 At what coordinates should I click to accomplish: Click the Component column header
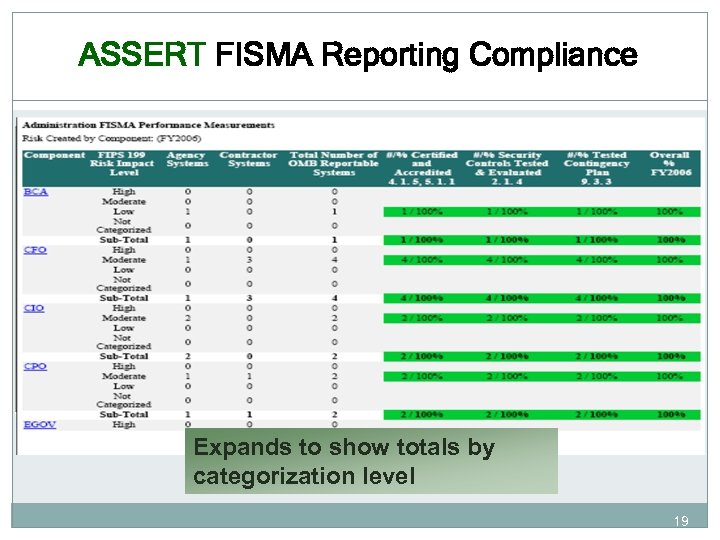(x=55, y=155)
